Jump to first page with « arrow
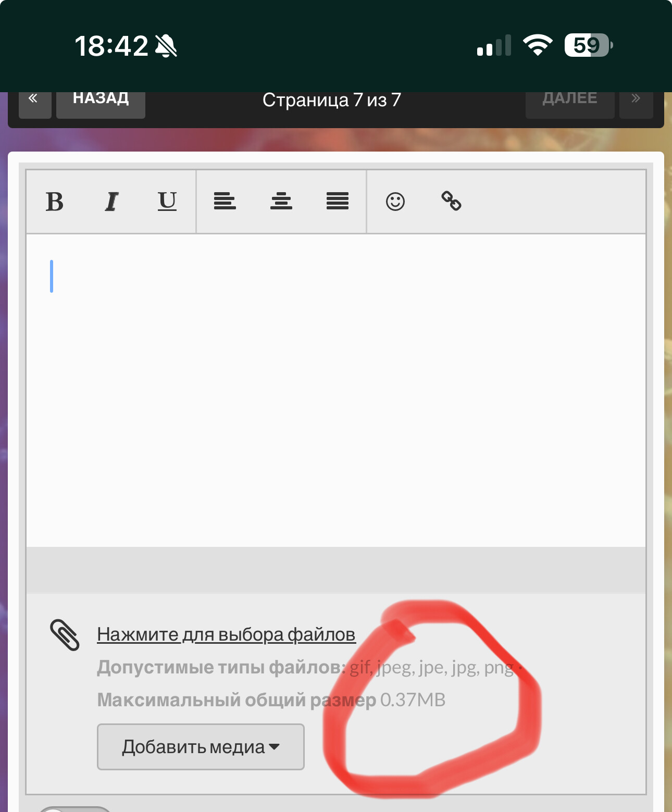This screenshot has width=672, height=812. pos(34,102)
